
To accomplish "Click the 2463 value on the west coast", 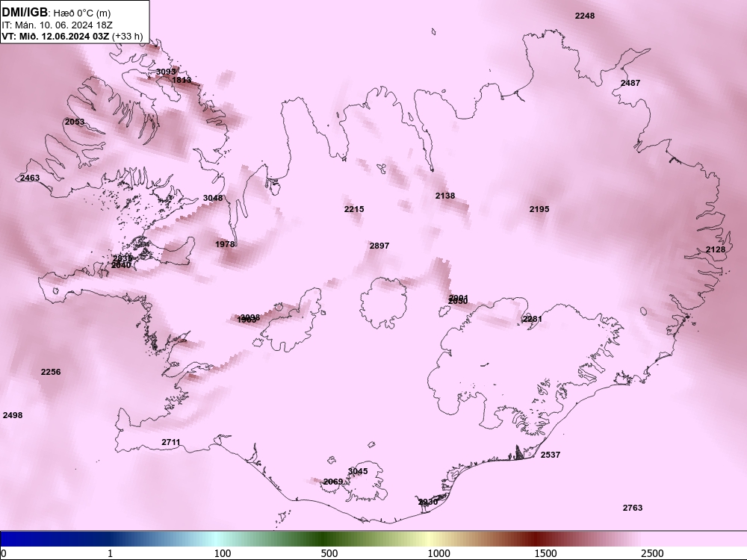I will [x=30, y=178].
